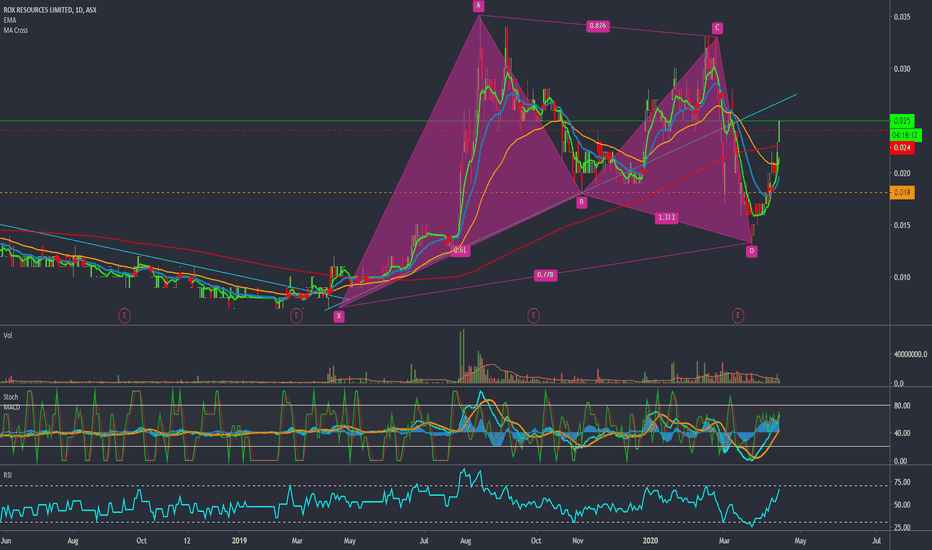Click the 80.00 stochastic axis value

click(902, 406)
